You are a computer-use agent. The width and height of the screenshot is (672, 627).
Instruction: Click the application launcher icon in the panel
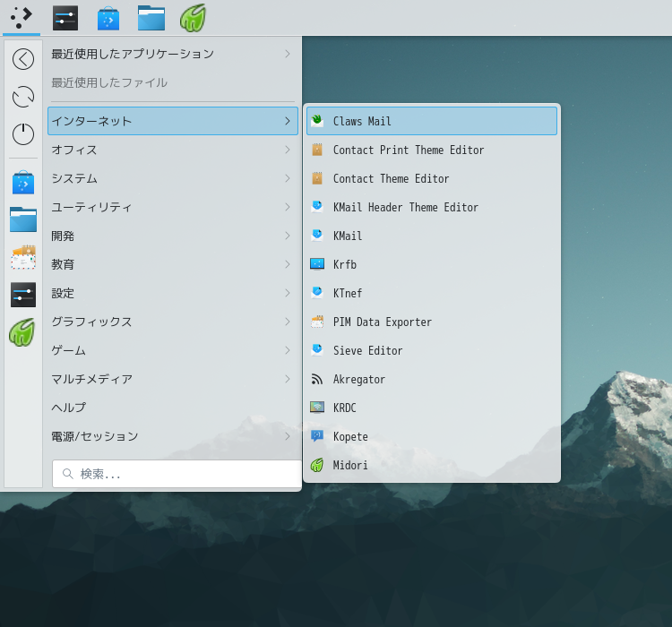pyautogui.click(x=22, y=18)
